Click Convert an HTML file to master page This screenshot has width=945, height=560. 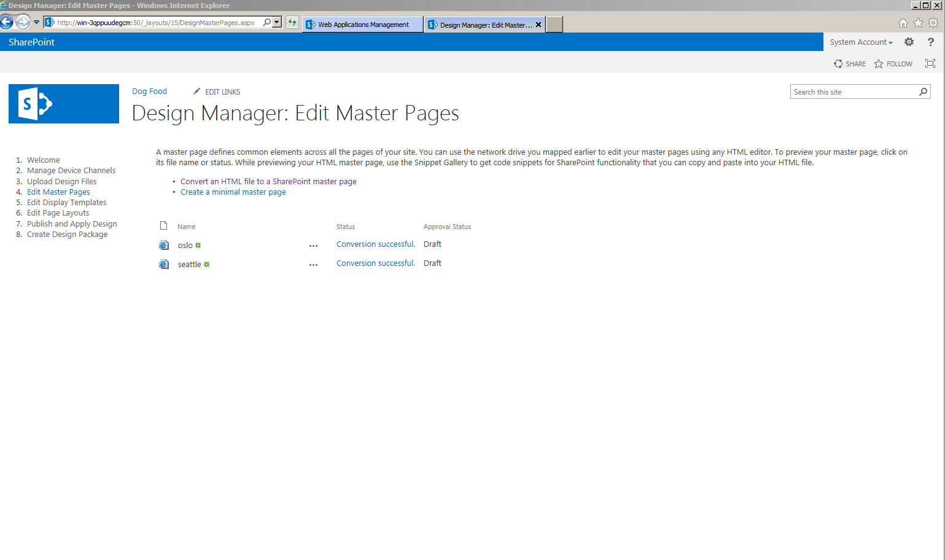pyautogui.click(x=268, y=181)
